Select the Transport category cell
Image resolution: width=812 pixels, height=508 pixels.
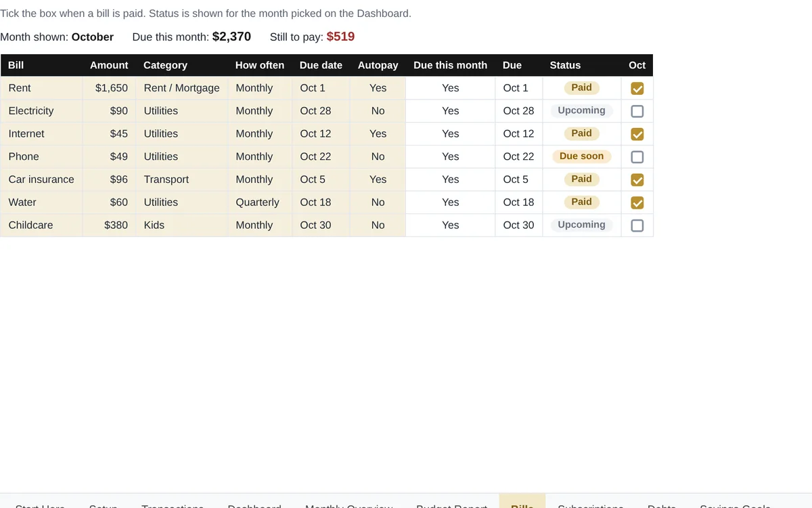tap(182, 179)
